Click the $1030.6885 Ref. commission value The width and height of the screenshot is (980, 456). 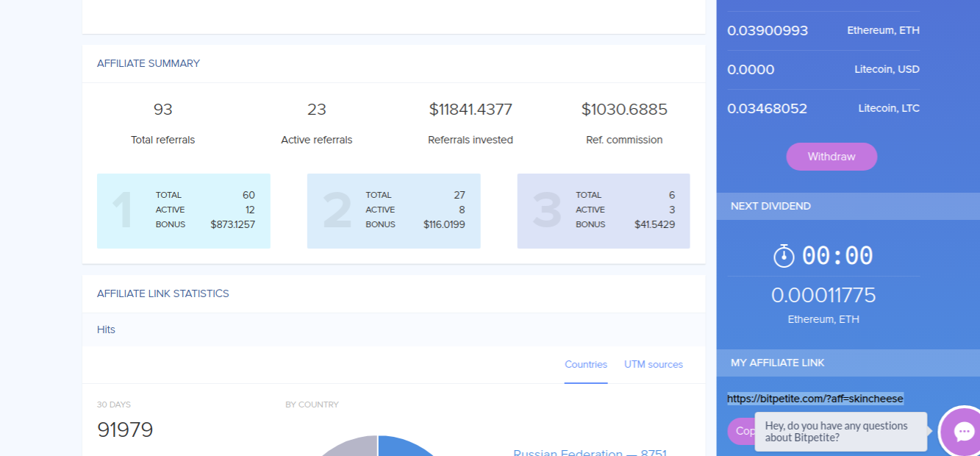pos(624,110)
